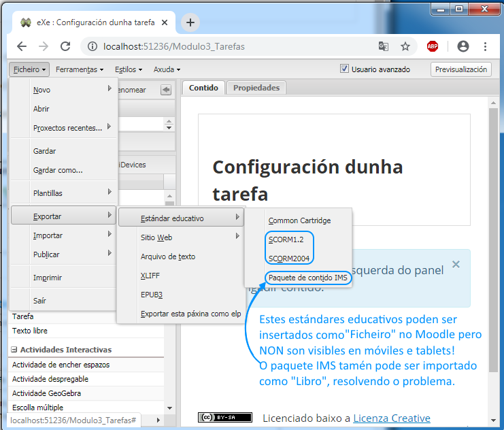The width and height of the screenshot is (504, 430).
Task: Expand Proxectos recentes submenu
Action: [63, 128]
